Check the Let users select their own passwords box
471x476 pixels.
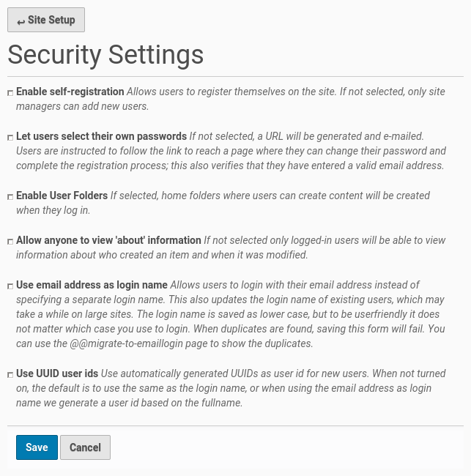pyautogui.click(x=10, y=137)
